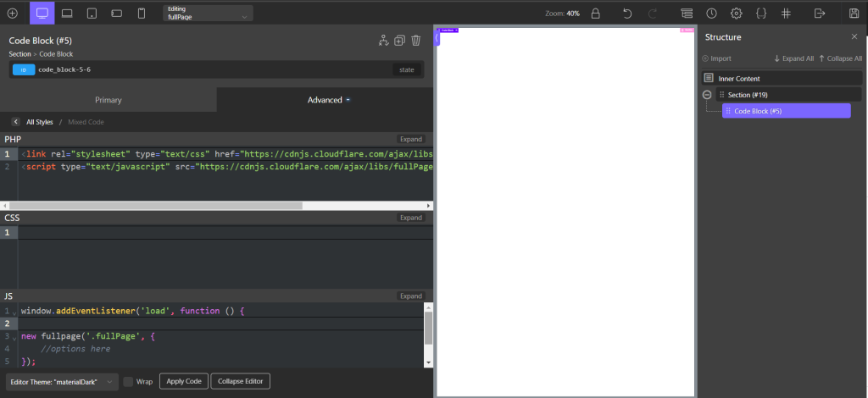
Task: Click the undo arrow icon
Action: coord(627,14)
